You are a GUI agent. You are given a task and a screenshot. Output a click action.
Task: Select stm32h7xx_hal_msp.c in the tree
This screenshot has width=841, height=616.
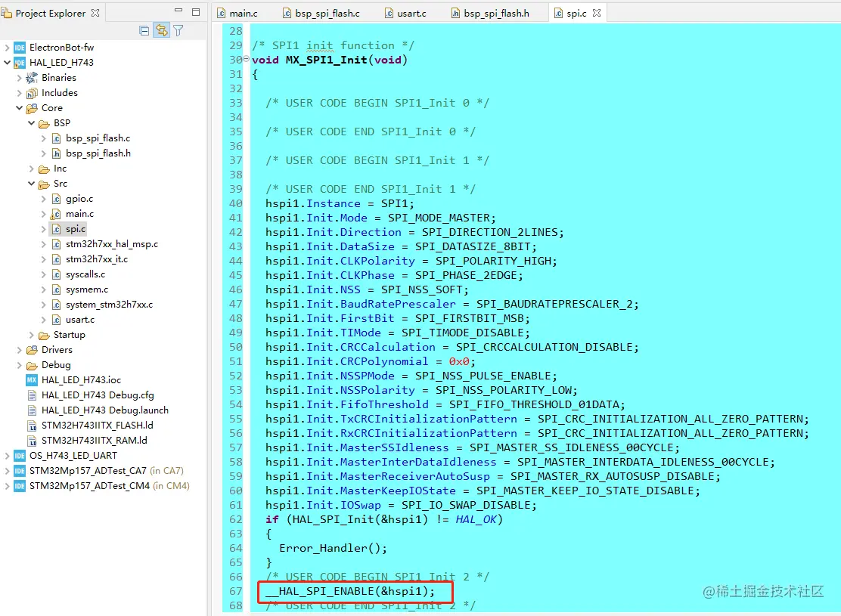tap(112, 244)
